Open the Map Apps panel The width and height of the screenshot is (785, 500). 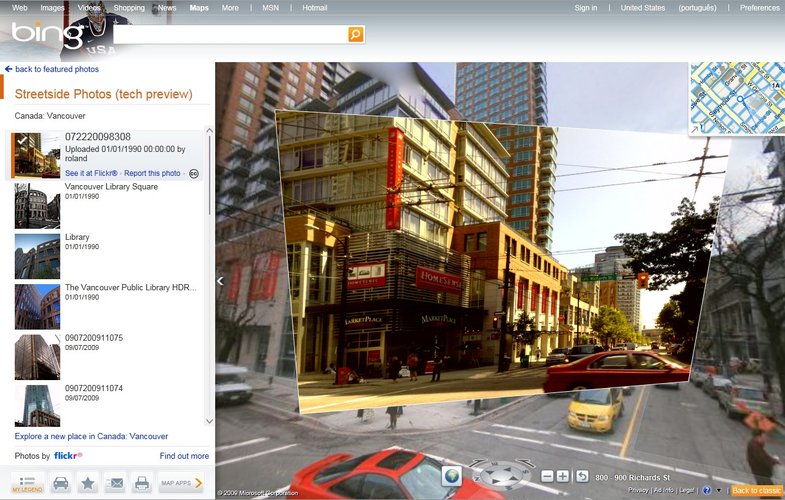[181, 483]
